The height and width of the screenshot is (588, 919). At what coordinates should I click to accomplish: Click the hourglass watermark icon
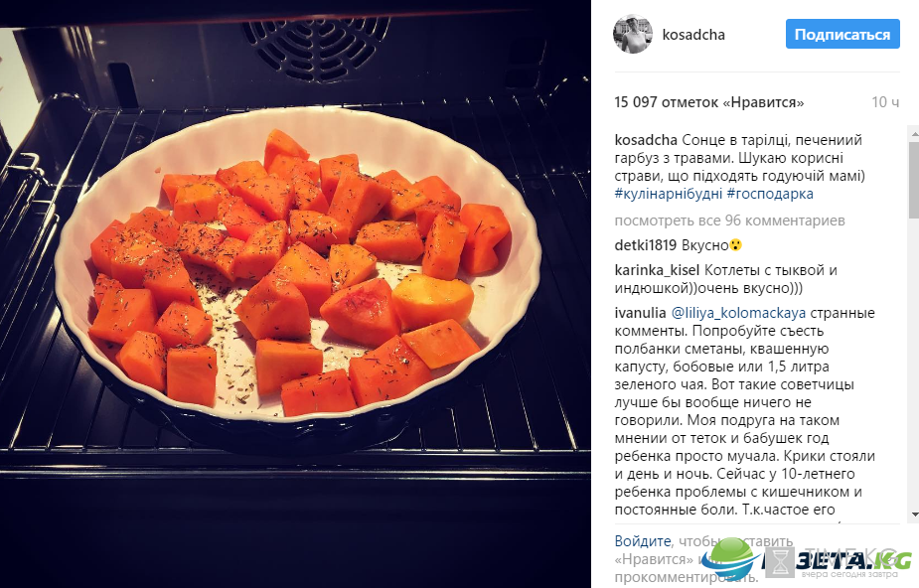[x=780, y=563]
